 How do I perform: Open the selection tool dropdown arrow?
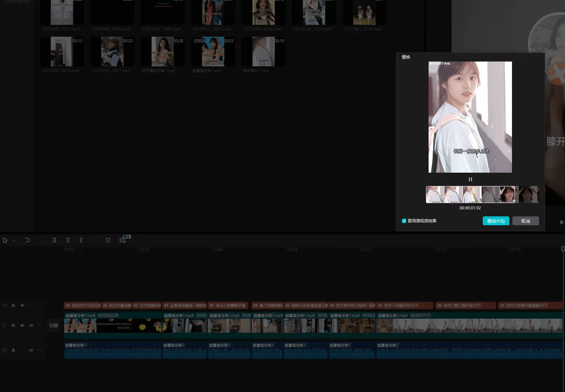pyautogui.click(x=14, y=241)
